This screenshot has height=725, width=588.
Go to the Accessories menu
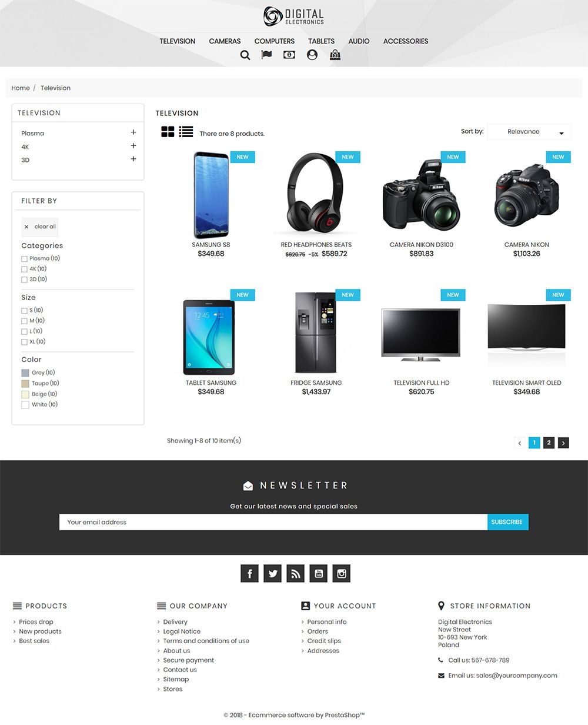coord(406,41)
